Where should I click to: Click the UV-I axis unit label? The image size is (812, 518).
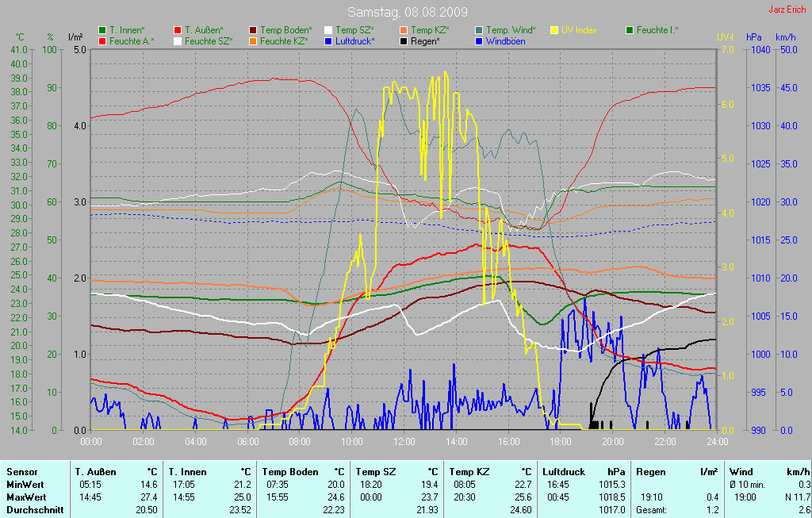click(x=725, y=37)
